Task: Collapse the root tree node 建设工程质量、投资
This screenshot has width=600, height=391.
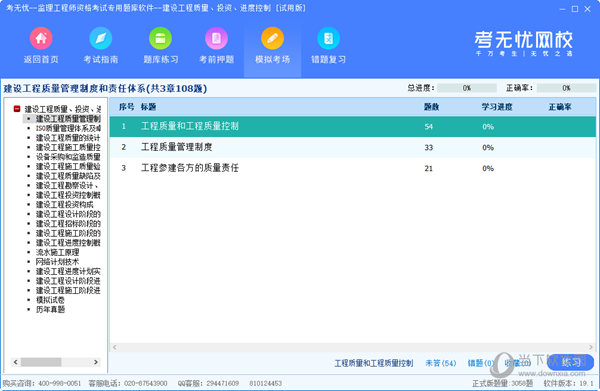Action: (x=17, y=109)
